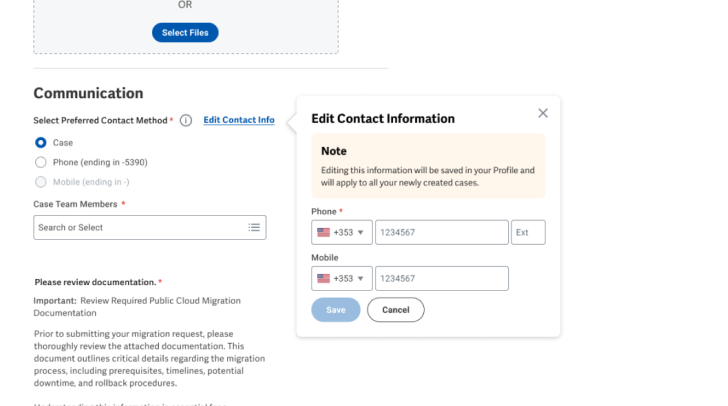Viewport: 728px width, 406px height.
Task: Choose Phone ending in -5390 option
Action: coord(41,162)
